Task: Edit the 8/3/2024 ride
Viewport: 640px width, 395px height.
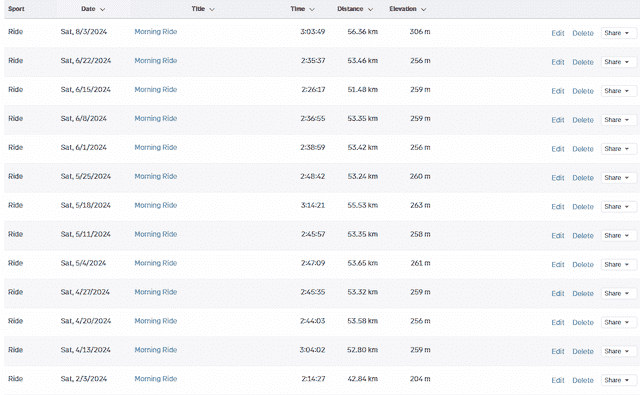Action: [558, 33]
